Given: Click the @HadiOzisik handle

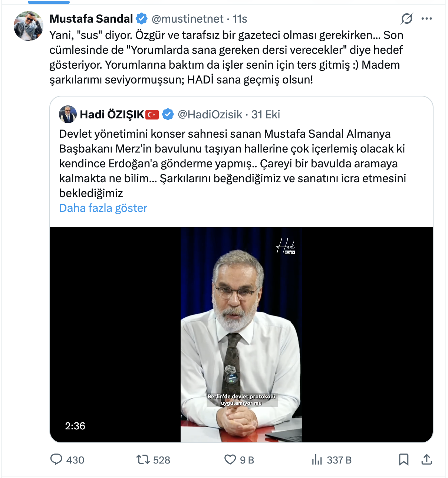Looking at the screenshot, I should click(x=210, y=114).
